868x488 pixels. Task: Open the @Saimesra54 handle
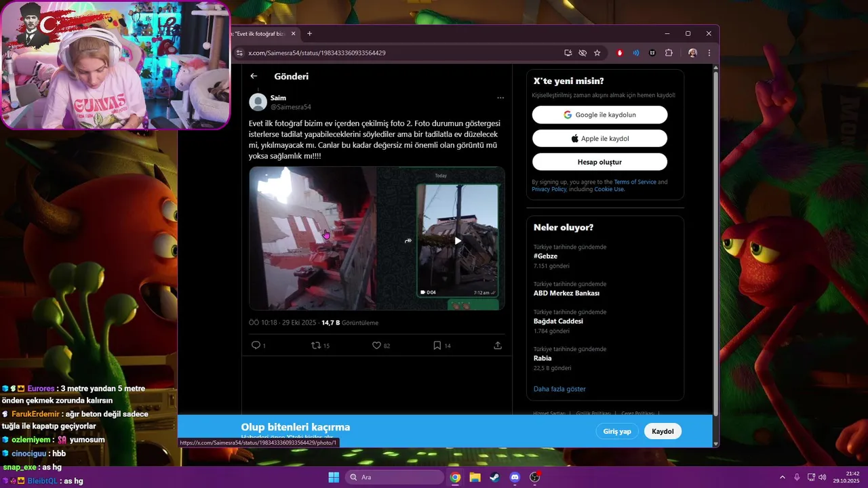point(291,107)
